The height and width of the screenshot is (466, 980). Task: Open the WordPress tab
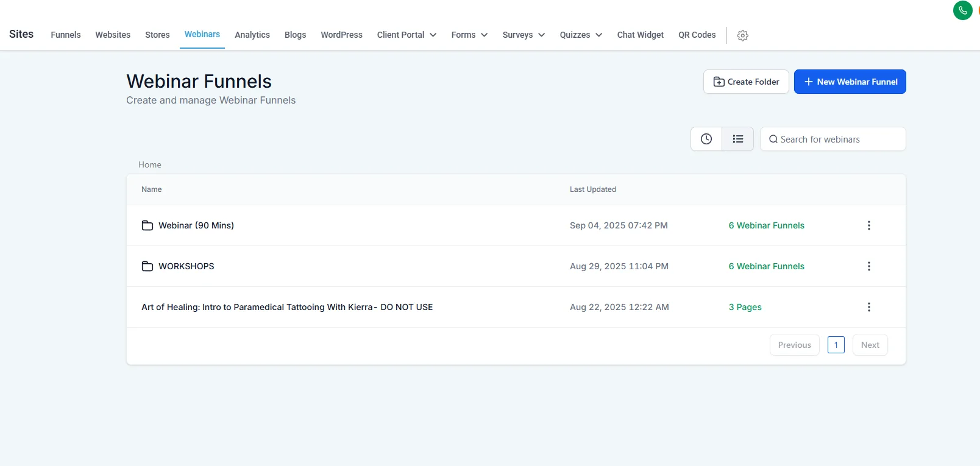[342, 35]
